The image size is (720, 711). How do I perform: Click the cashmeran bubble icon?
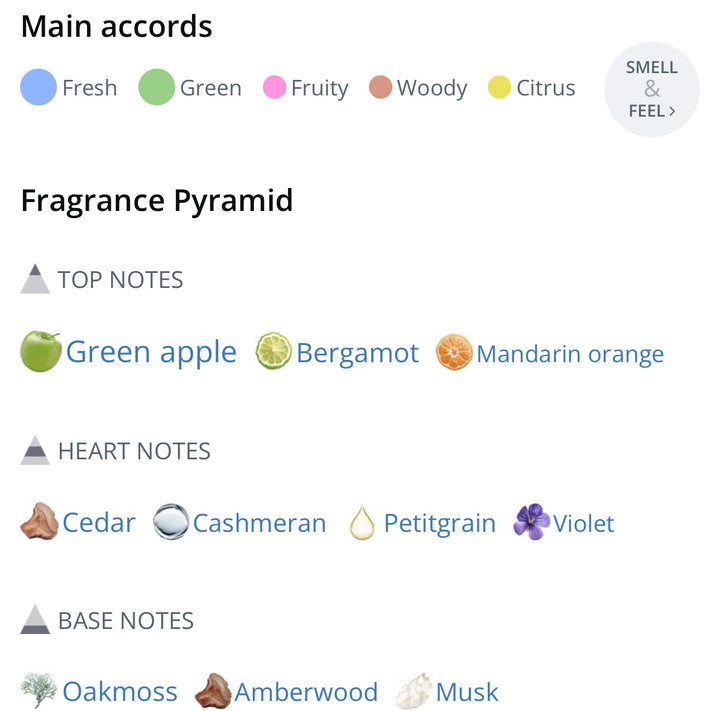coord(171,522)
